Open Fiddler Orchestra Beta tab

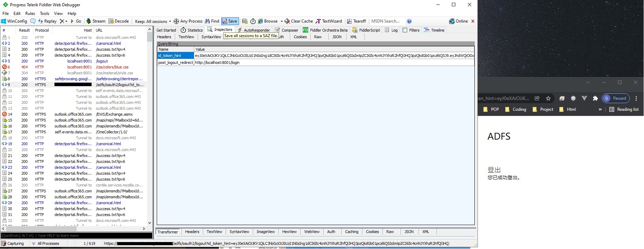[325, 30]
